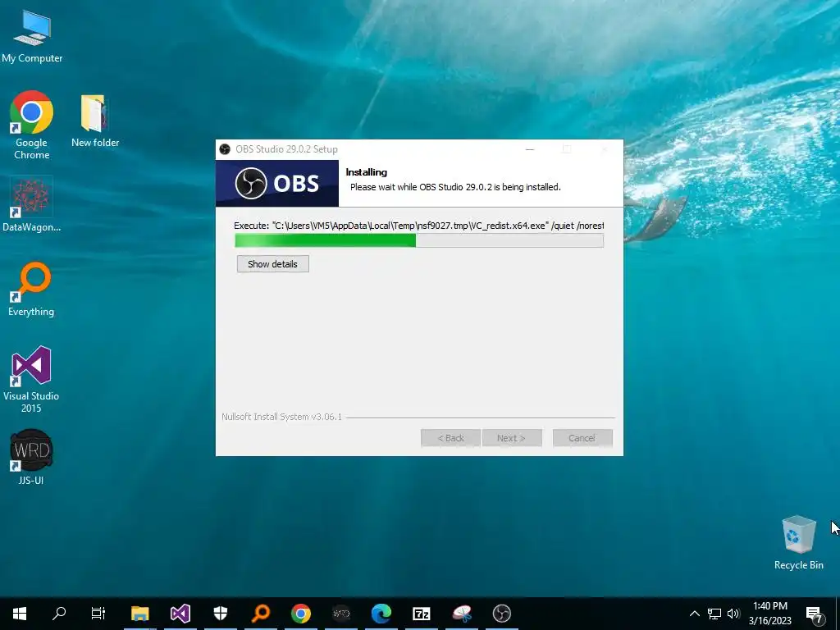The image size is (840, 630).
Task: Click the OBS icon in the setup title bar
Action: pyautogui.click(x=225, y=149)
